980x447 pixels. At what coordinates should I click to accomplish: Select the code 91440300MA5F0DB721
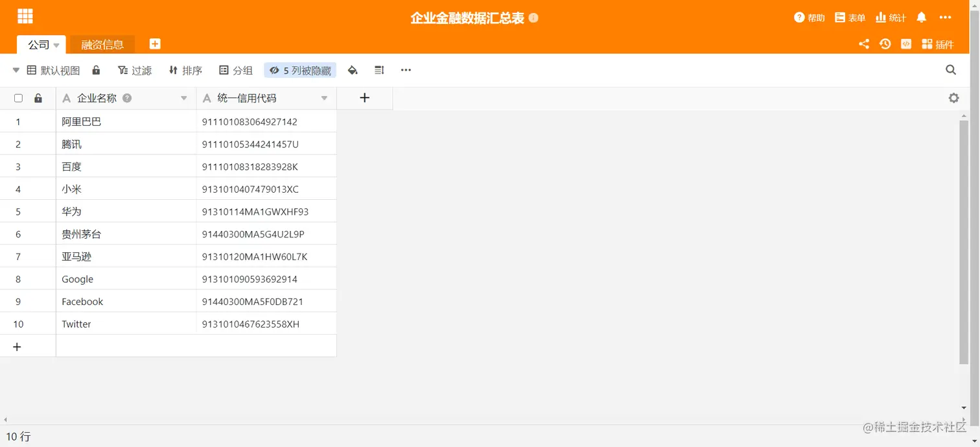pyautogui.click(x=266, y=301)
